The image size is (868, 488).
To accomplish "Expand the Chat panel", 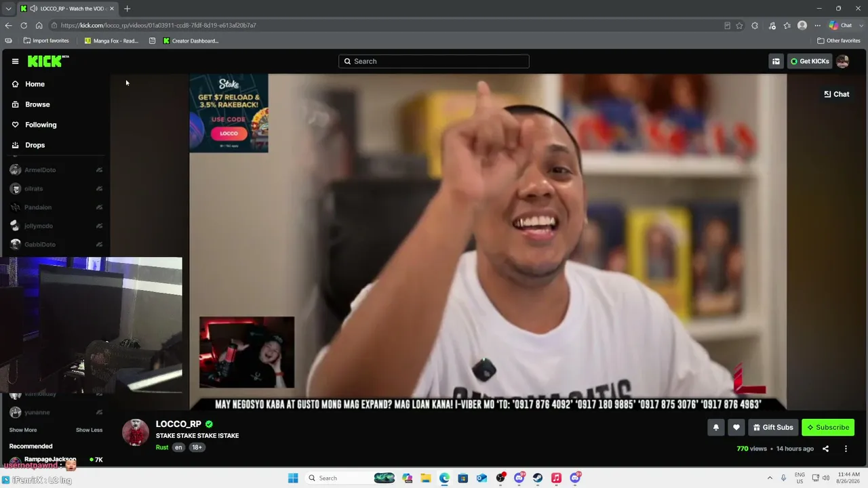I will [836, 94].
